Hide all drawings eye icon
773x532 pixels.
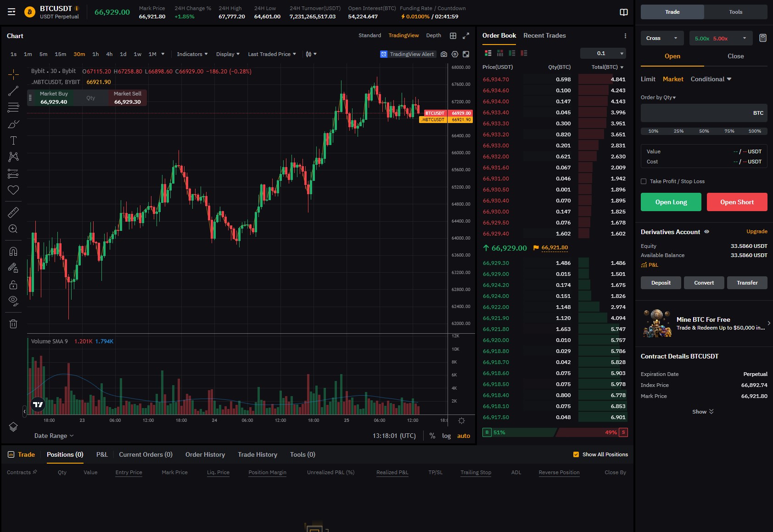13,301
